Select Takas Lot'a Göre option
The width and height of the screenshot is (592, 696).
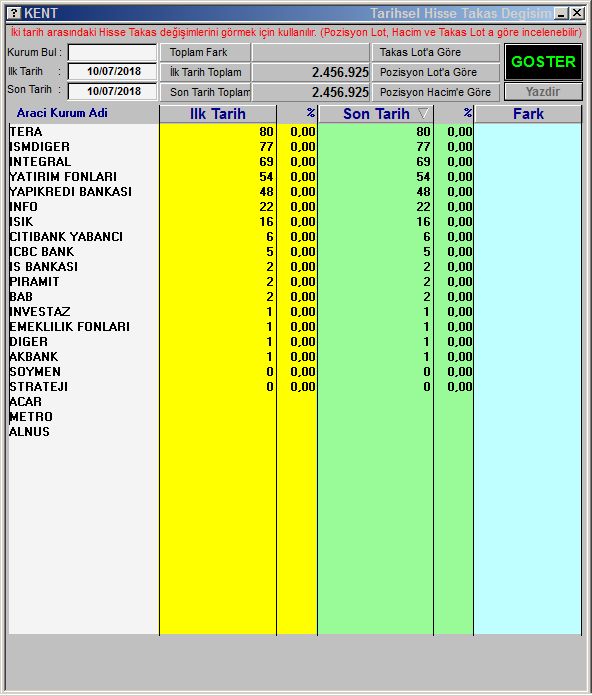coord(436,52)
